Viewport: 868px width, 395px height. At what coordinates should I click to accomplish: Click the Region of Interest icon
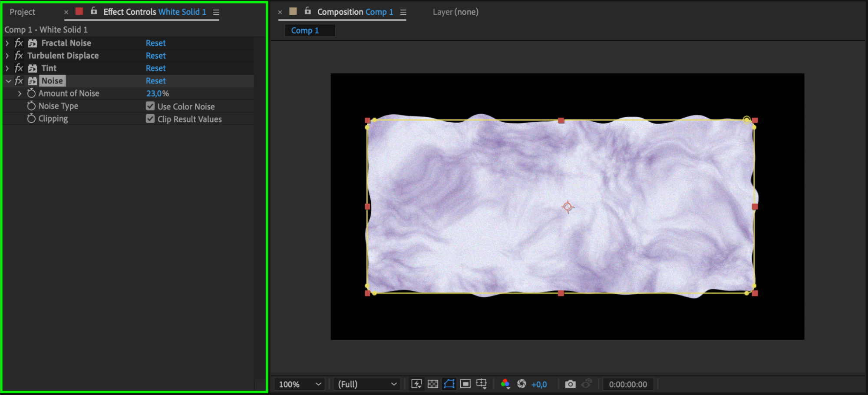pyautogui.click(x=465, y=384)
